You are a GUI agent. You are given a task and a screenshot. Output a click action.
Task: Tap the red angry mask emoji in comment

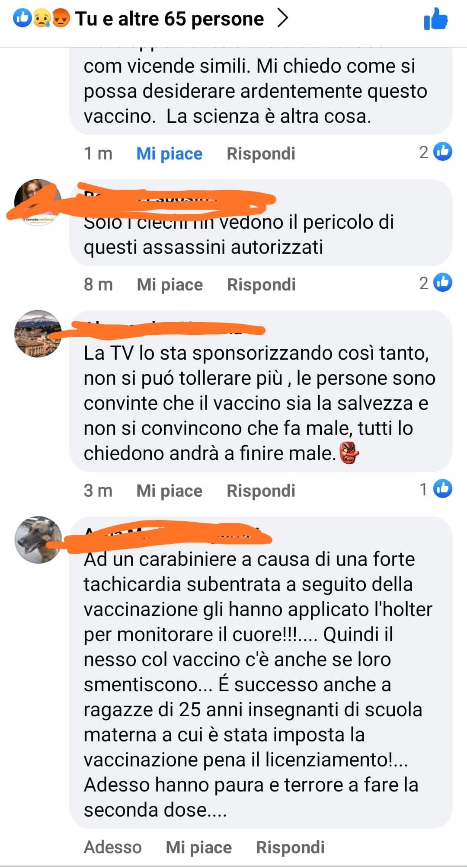pos(349,453)
